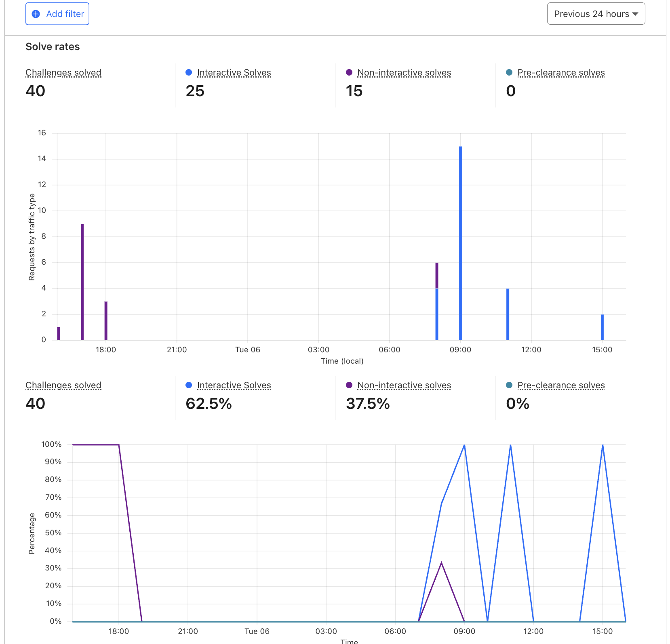Click the Add filter button

pos(57,14)
